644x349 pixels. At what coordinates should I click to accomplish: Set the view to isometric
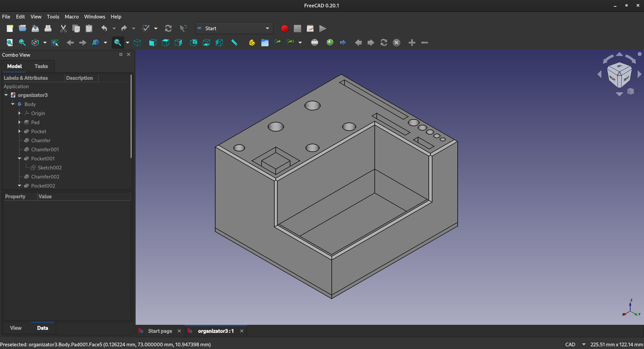(138, 43)
